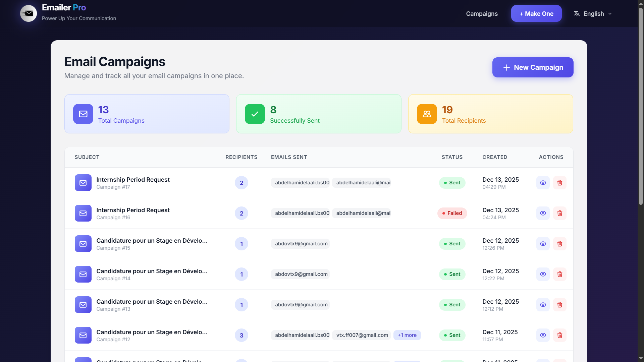View Campaign #17 with eye icon
Screen dimensions: 644x362
pos(543,183)
